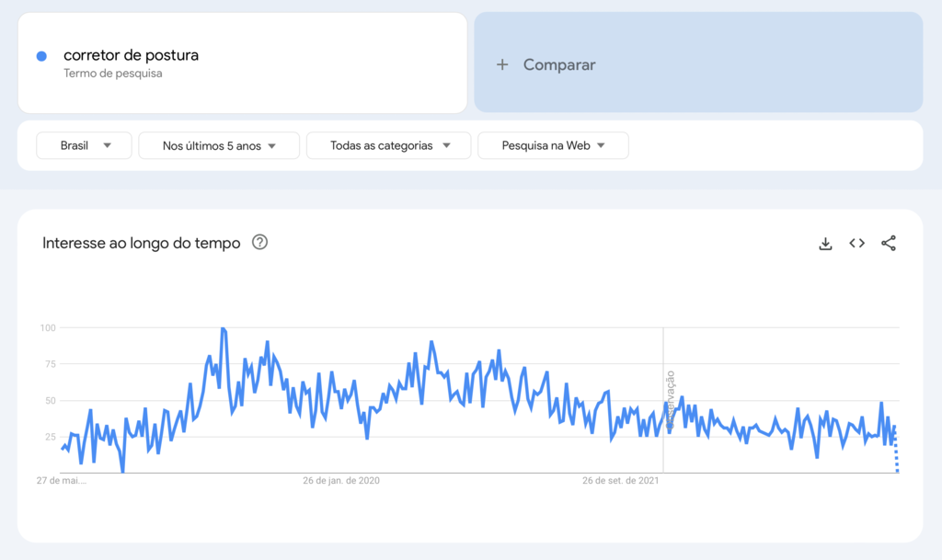Open the Todas as categorias dropdown

pyautogui.click(x=388, y=145)
